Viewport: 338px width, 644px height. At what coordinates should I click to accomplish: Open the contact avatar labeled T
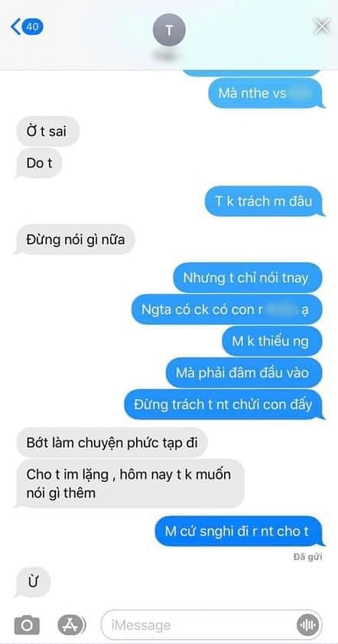[x=169, y=30]
